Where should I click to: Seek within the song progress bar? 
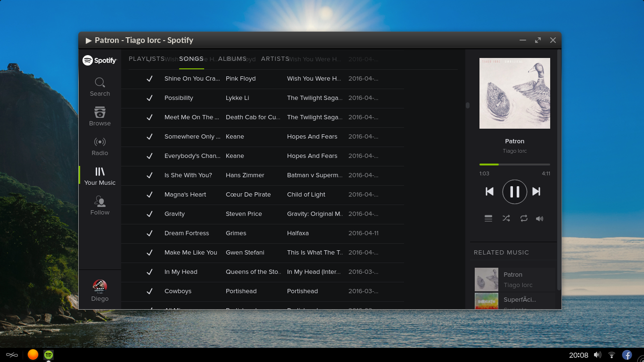(515, 165)
